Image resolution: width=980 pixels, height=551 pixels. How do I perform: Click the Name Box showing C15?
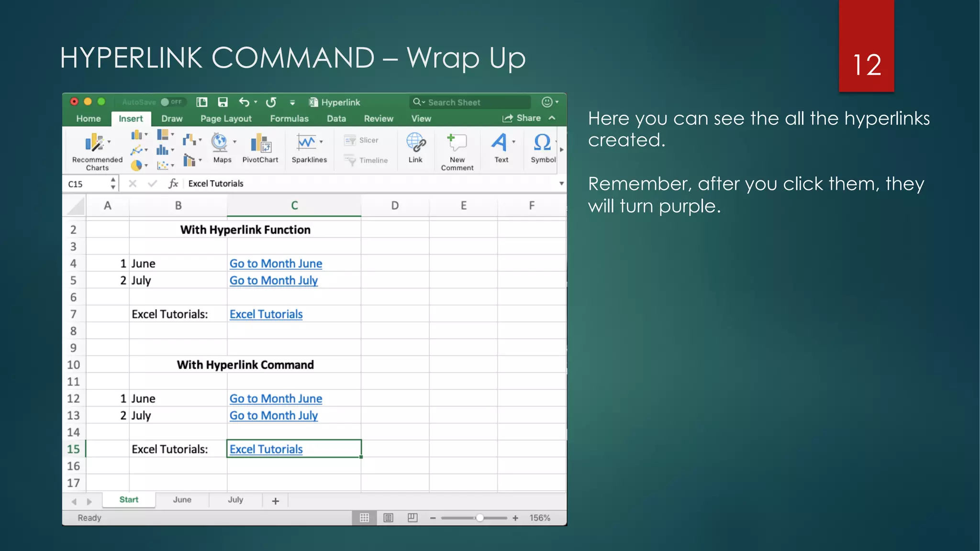click(86, 184)
